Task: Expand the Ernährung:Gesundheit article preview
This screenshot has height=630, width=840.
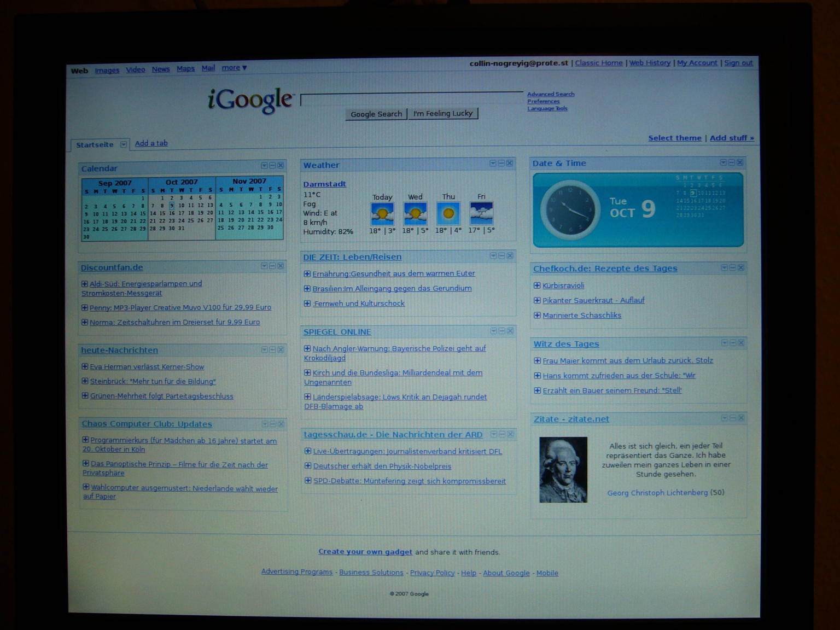Action: 307,273
